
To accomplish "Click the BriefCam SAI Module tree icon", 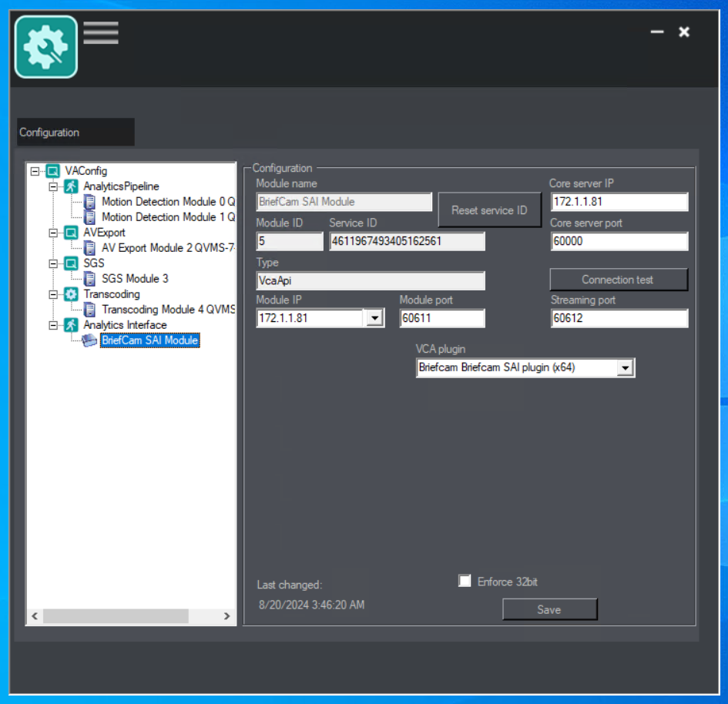I will coord(89,340).
